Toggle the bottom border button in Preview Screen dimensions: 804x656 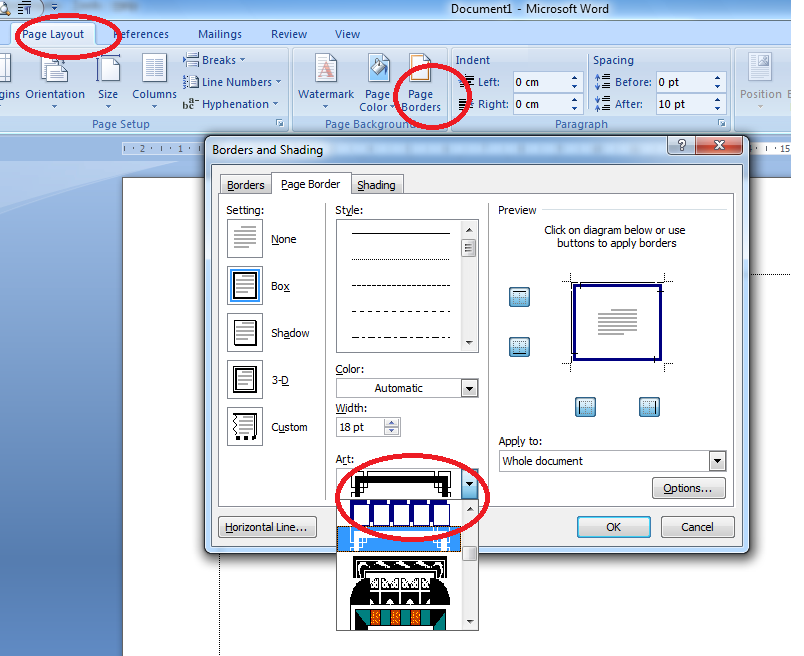[519, 347]
